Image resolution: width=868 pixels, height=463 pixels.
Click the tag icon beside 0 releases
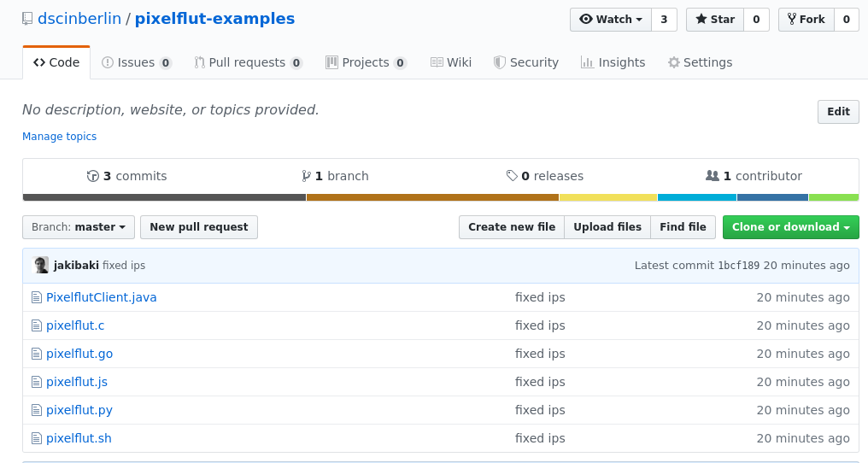click(512, 176)
